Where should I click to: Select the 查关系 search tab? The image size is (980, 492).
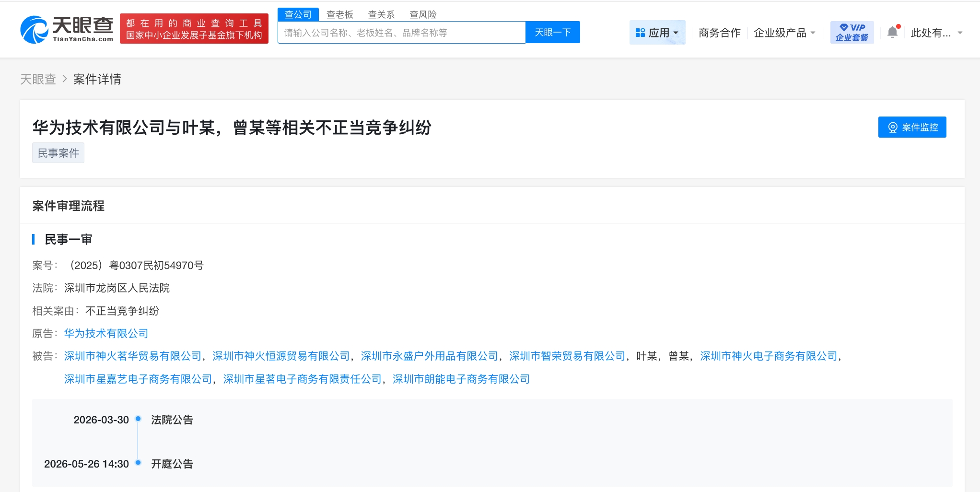pyautogui.click(x=381, y=14)
